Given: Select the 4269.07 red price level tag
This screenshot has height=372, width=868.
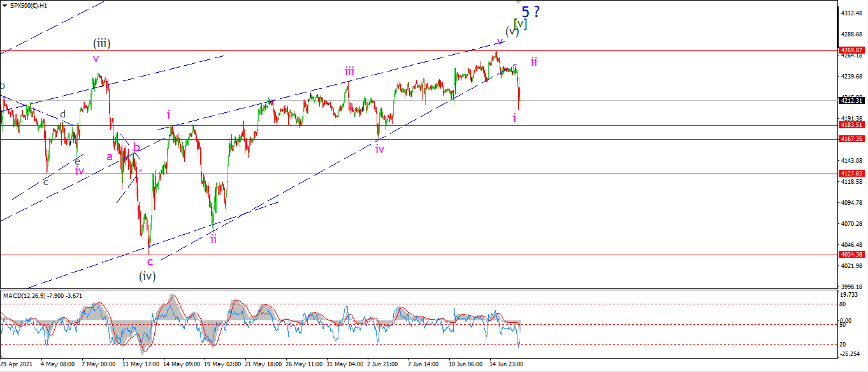Looking at the screenshot, I should [853, 50].
